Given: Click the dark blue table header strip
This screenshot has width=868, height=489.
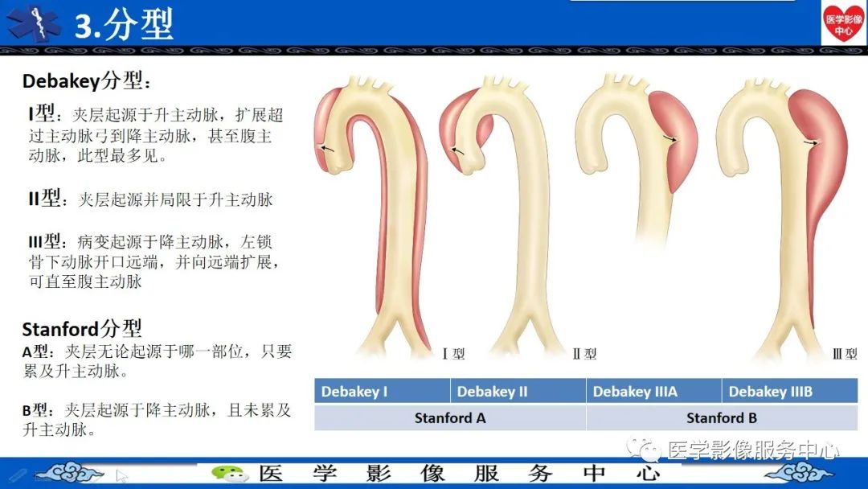Looking at the screenshot, I should [x=585, y=392].
